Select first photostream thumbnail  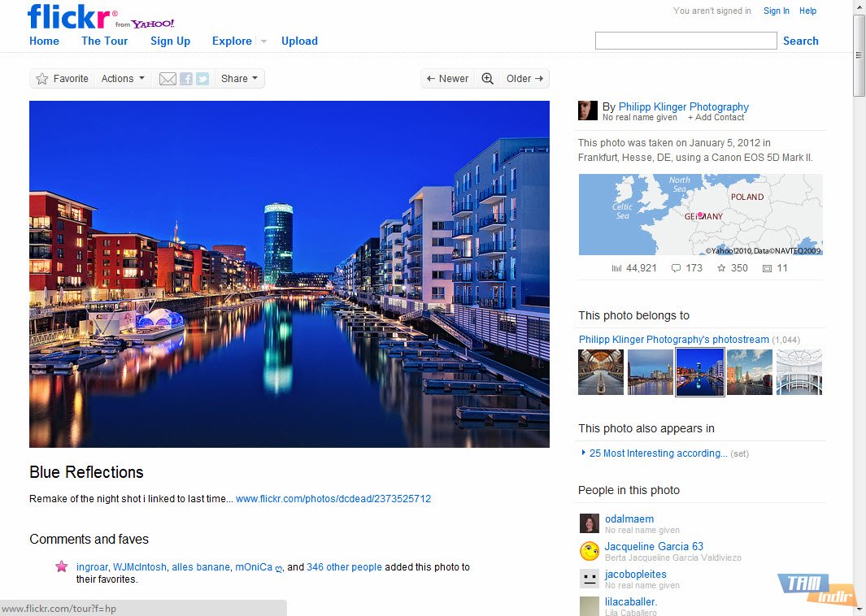601,372
